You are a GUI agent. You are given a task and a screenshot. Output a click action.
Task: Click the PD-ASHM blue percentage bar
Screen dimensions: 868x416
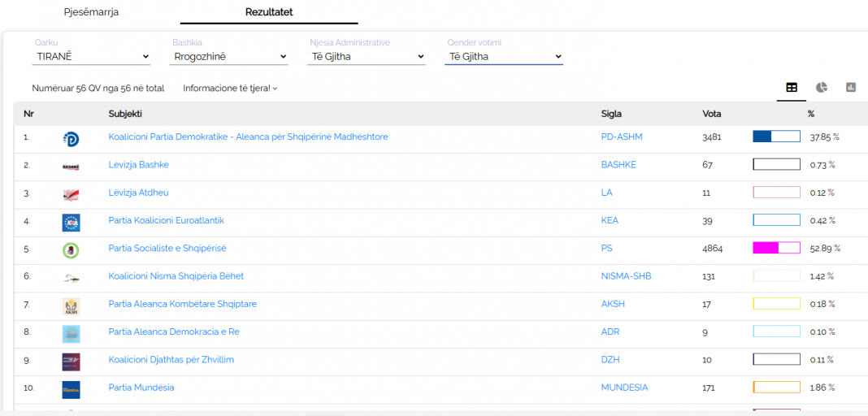[776, 136]
